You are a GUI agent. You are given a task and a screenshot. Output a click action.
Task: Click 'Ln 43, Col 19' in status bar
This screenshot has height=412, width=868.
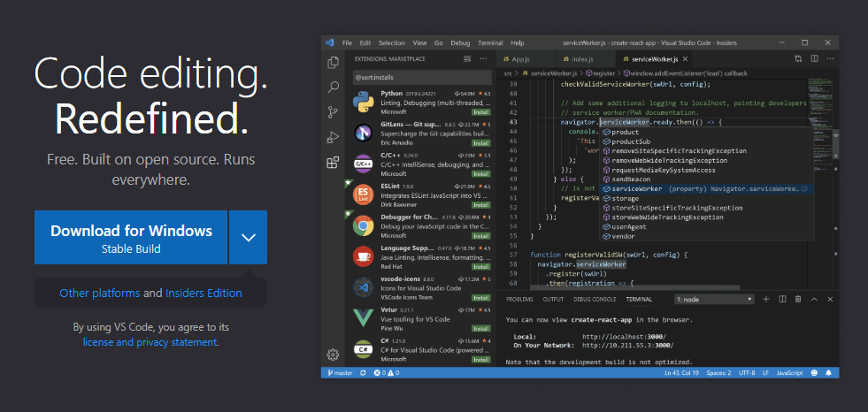(x=681, y=373)
